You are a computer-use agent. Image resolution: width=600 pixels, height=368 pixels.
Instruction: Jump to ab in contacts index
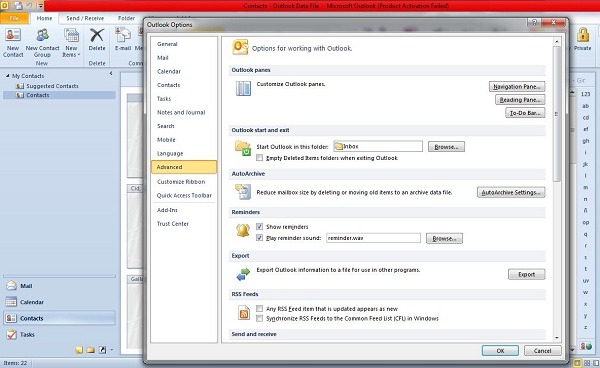[x=585, y=106]
